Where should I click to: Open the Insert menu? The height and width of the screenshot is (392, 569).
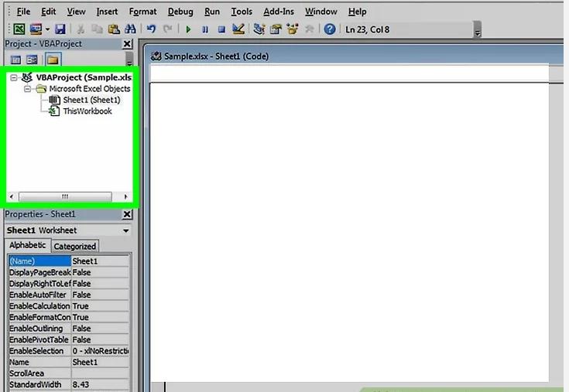(x=107, y=12)
